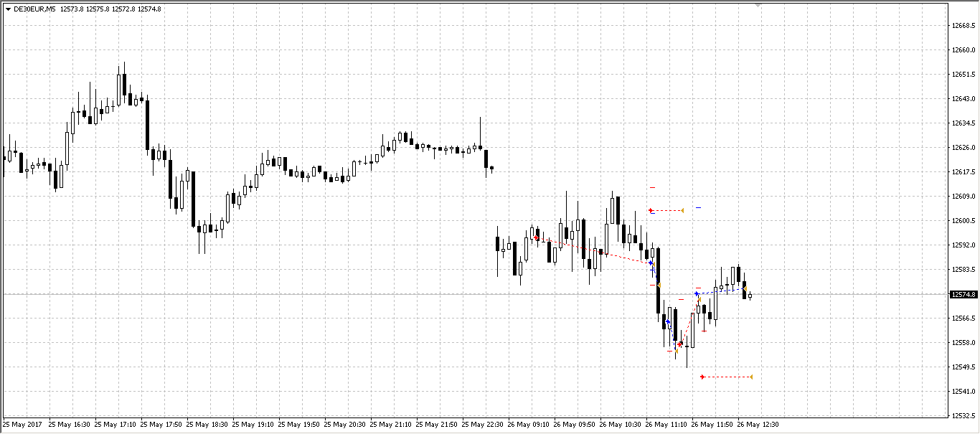Screen dimensions: 980x434
Task: Click the 25 May 20:30 time label
Action: coord(346,425)
